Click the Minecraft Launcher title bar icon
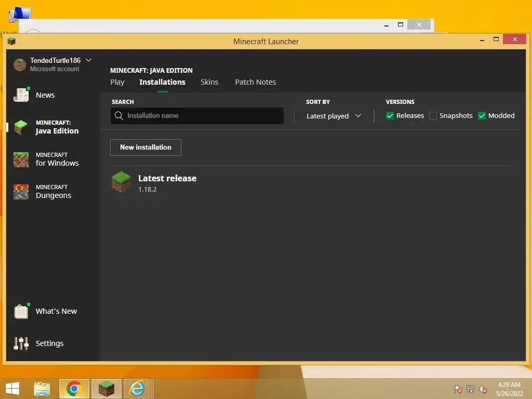Viewport: 532px width, 399px height. pyautogui.click(x=11, y=42)
